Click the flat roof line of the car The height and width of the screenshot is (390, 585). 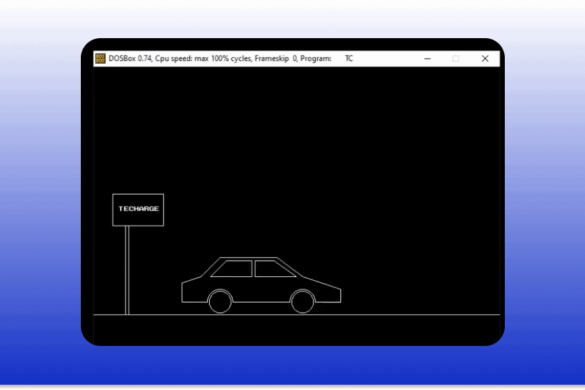point(248,257)
